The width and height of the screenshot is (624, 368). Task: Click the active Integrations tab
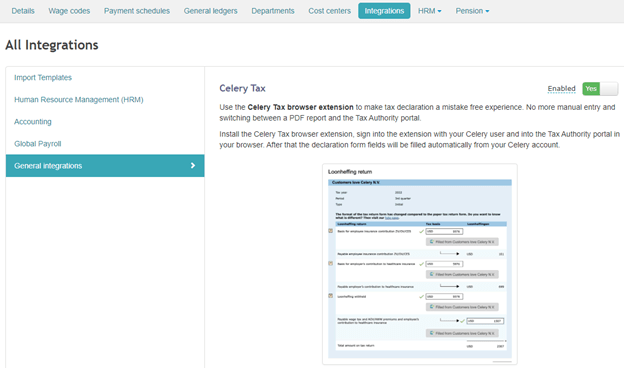click(x=384, y=11)
